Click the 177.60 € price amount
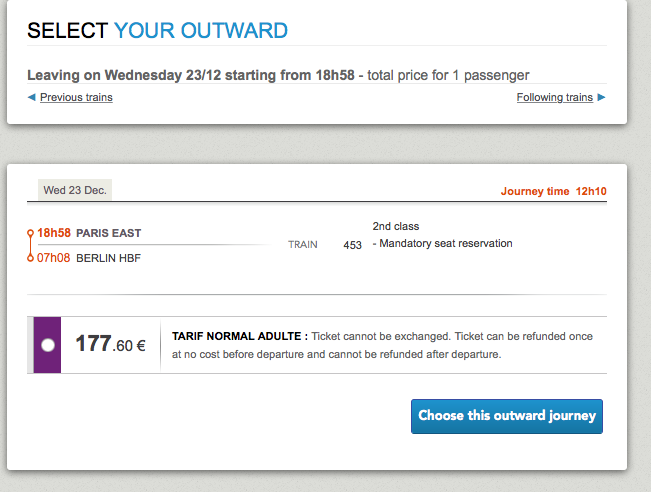Screen dimensions: 651x492 (x=110, y=344)
